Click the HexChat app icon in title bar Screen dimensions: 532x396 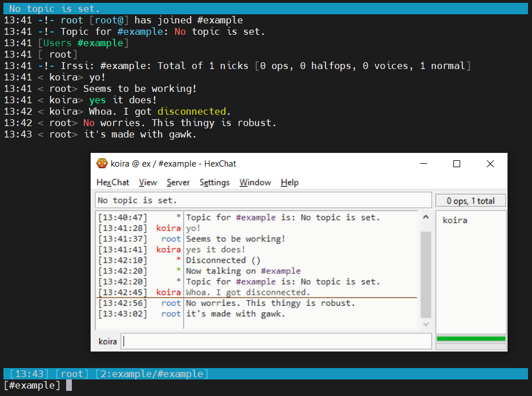(x=101, y=164)
